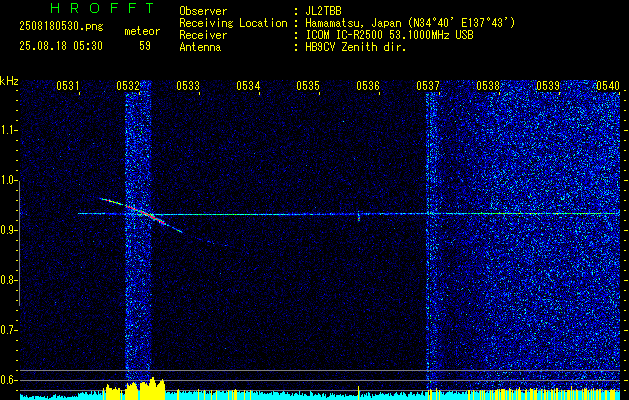This screenshot has width=629, height=400.
Task: Click the Receiving Location label
Action: point(233,23)
